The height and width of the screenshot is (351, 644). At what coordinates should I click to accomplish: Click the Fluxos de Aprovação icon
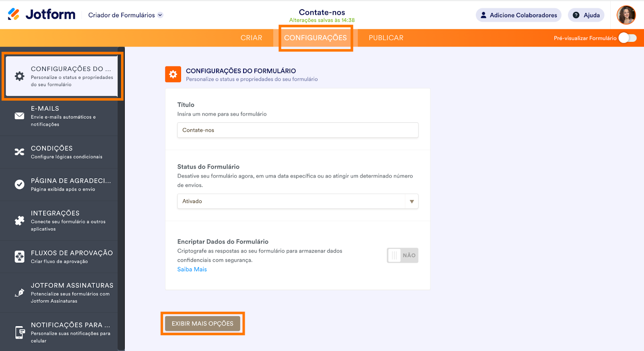[x=19, y=256]
